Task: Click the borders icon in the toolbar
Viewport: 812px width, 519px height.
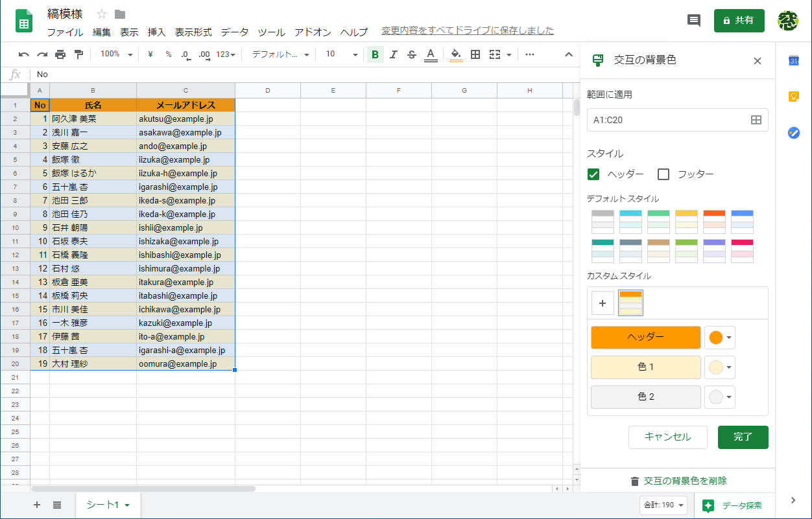Action: 475,54
